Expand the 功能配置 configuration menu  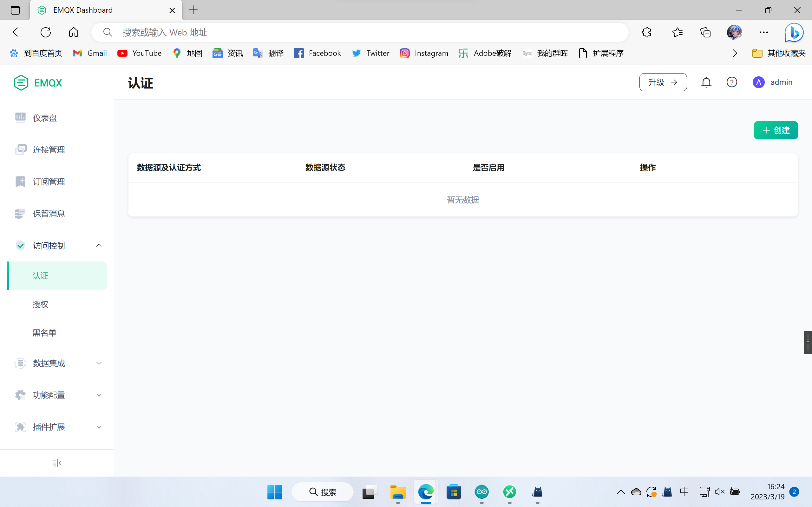99,395
